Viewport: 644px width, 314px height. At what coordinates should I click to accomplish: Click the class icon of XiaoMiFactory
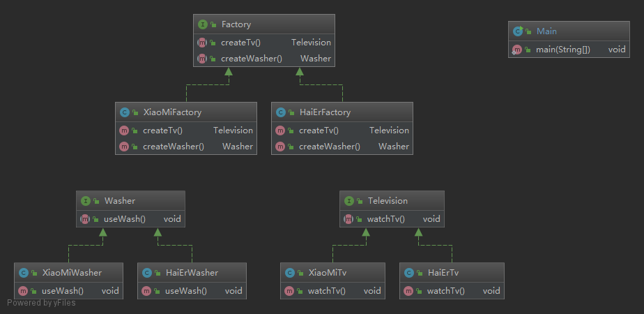tap(125, 112)
